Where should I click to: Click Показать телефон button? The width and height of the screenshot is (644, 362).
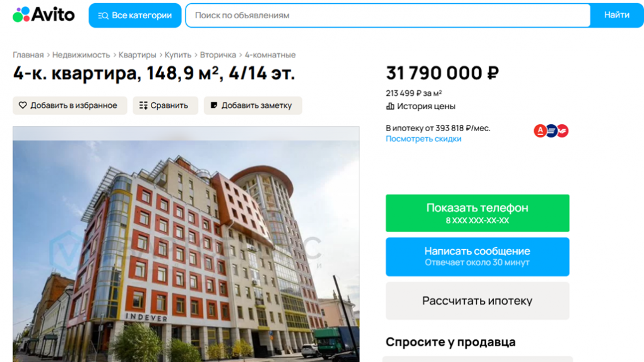[x=477, y=213]
